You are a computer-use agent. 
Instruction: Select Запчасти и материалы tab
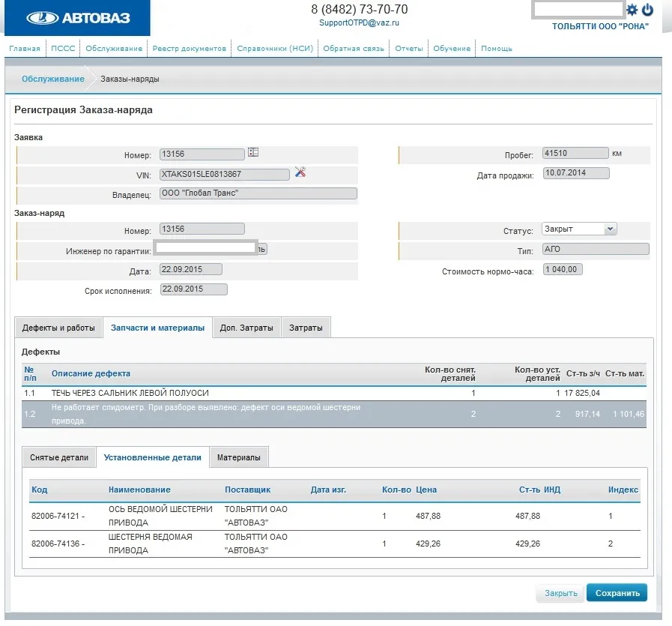point(157,328)
